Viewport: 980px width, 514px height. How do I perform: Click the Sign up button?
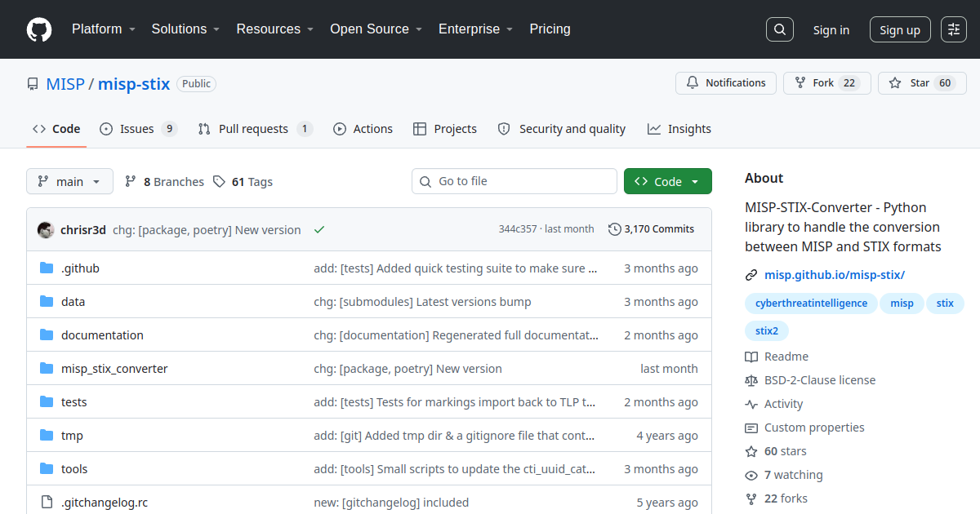coord(900,29)
